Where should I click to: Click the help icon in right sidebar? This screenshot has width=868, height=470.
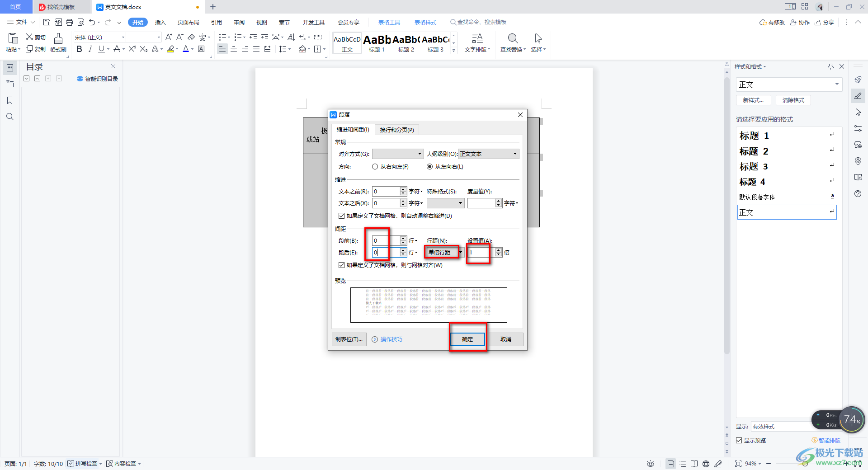pos(858,193)
